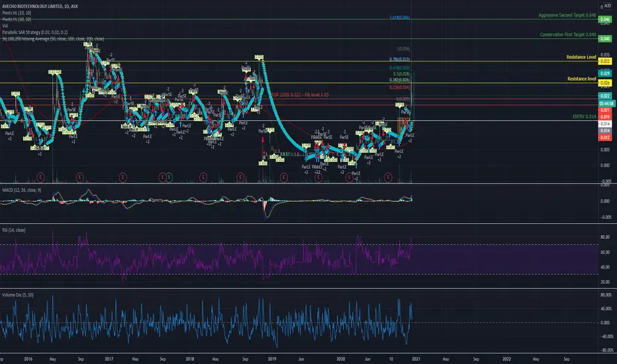Click the teal 0.029 price axis tag
The image size is (617, 364).
pyautogui.click(x=605, y=73)
